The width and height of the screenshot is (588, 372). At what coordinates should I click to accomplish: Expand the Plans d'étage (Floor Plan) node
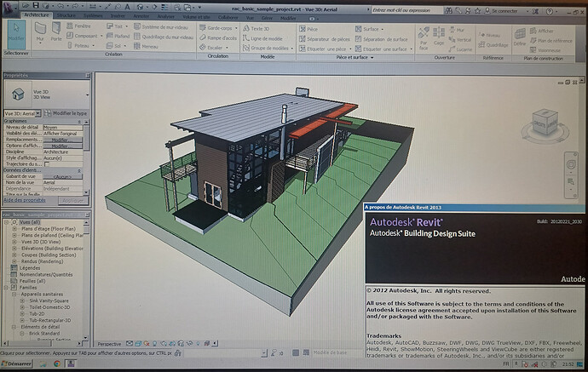14,228
